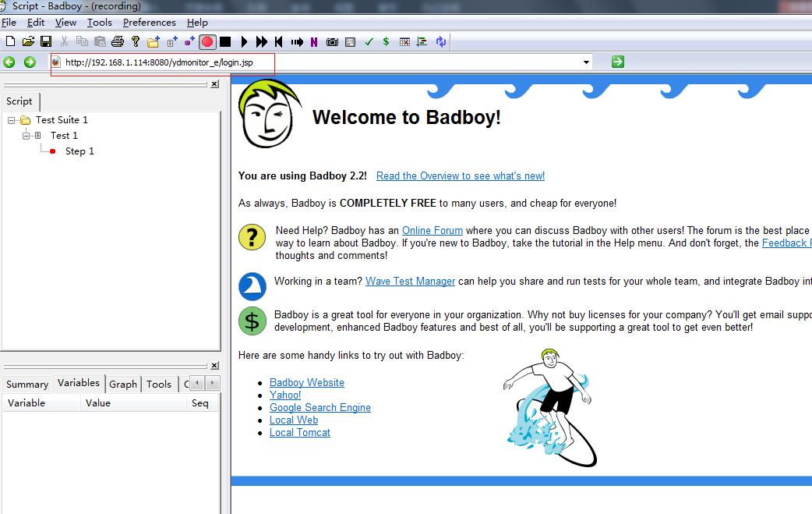Add a new test with the page-plus icon
Screen dimensions: 812x514
click(x=172, y=41)
